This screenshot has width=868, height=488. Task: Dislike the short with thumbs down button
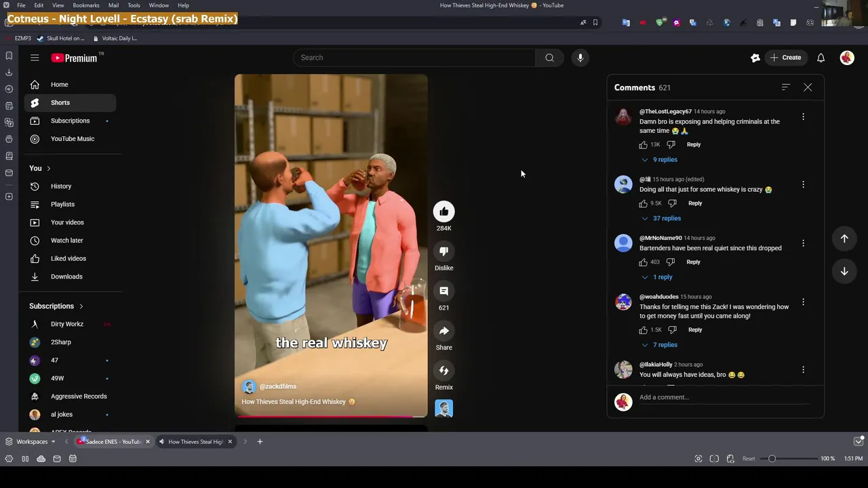point(443,251)
